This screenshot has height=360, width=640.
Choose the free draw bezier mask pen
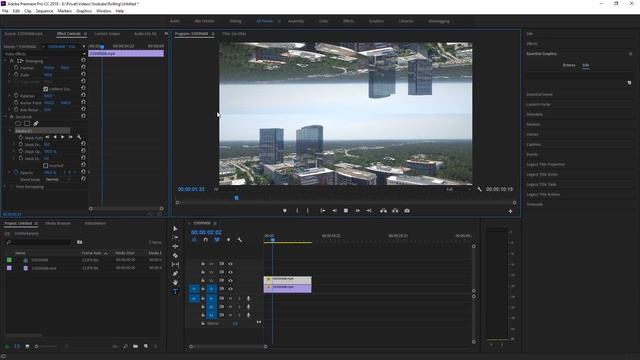point(36,123)
